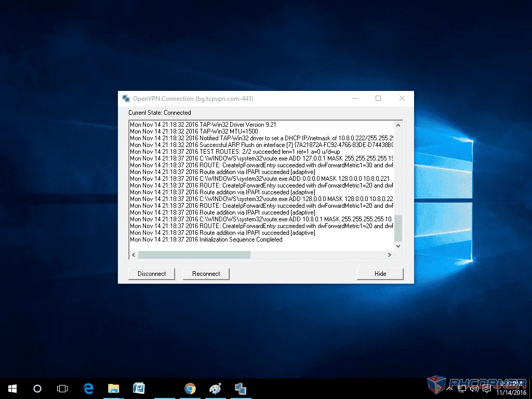532x399 pixels.
Task: Click the Reconnect button
Action: click(206, 274)
